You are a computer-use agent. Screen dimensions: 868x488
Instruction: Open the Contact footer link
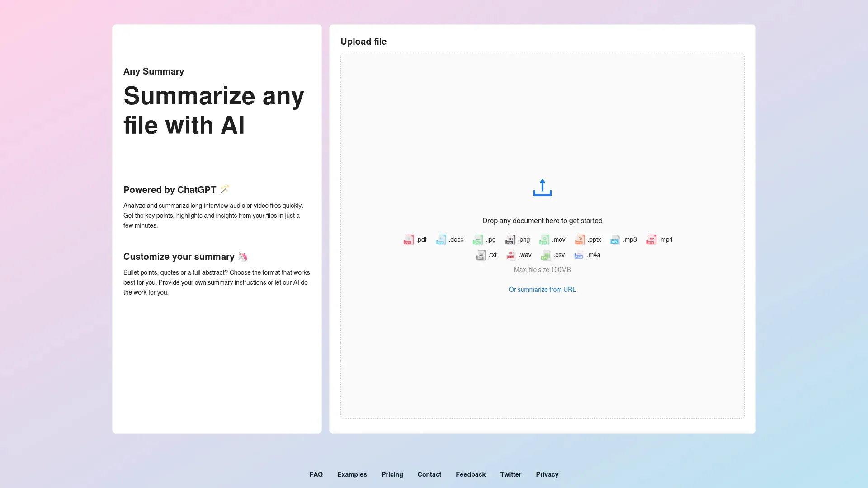click(x=429, y=474)
